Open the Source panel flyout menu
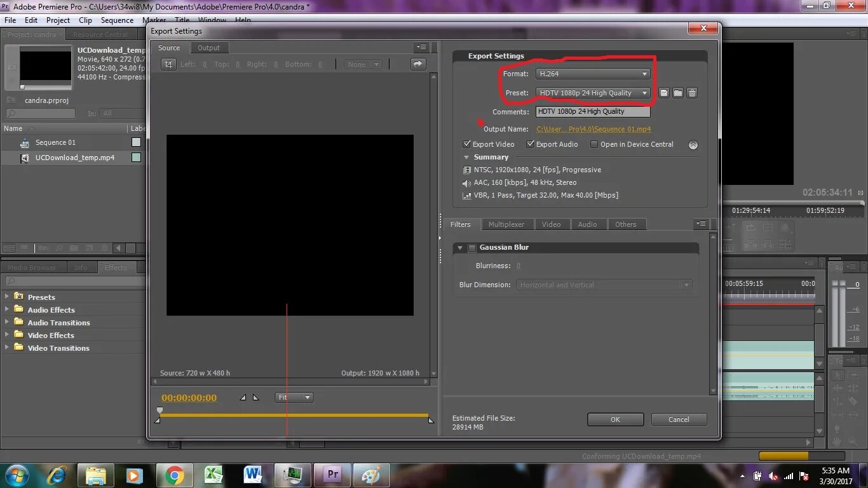Image resolution: width=868 pixels, height=488 pixels. (x=421, y=48)
